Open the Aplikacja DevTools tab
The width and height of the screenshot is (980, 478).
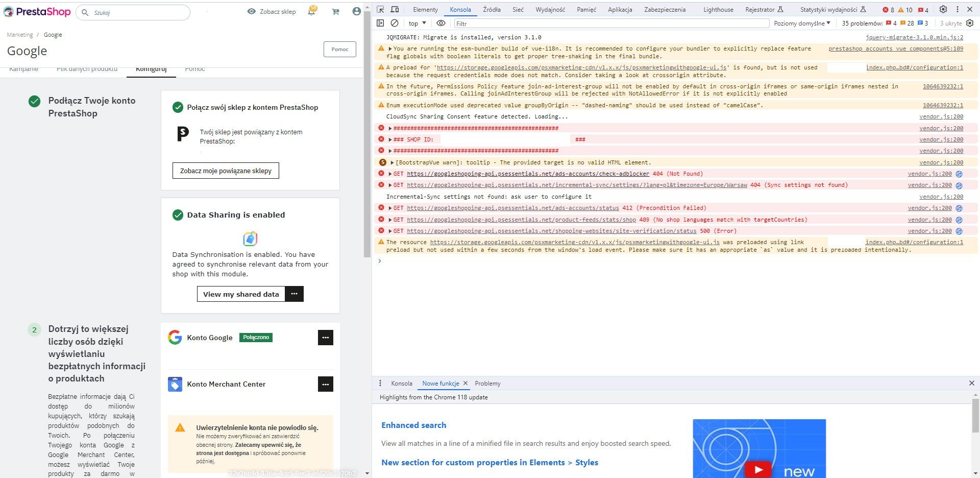(x=620, y=9)
